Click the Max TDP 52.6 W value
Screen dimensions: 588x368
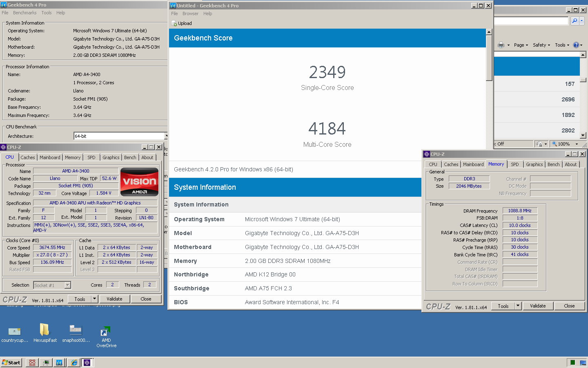click(x=109, y=178)
